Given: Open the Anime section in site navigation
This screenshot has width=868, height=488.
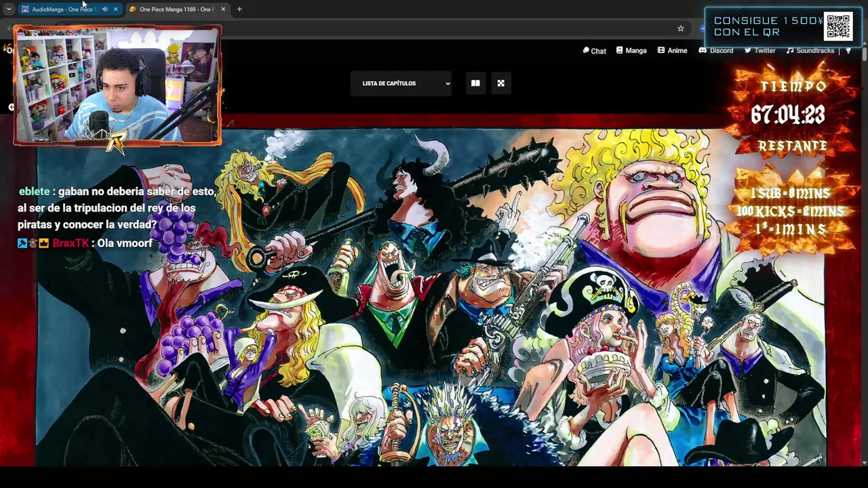Looking at the screenshot, I should 672,51.
